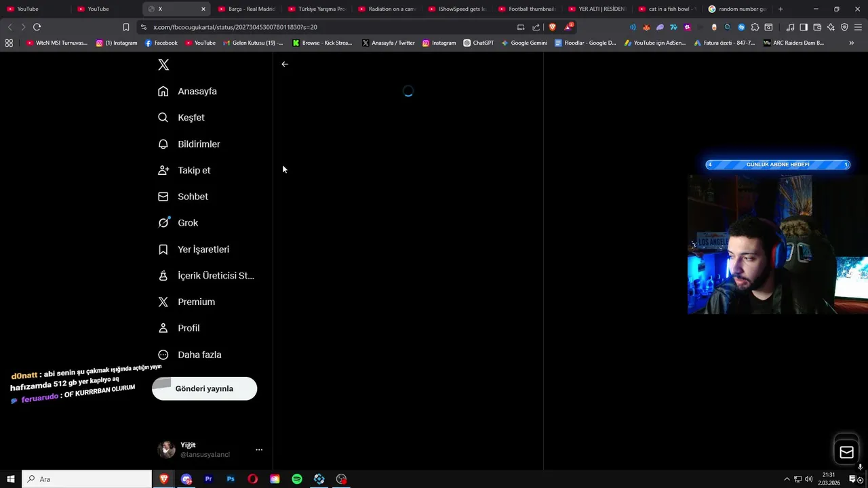Open Keşfet in the sidebar
The height and width of the screenshot is (488, 868).
click(181, 118)
